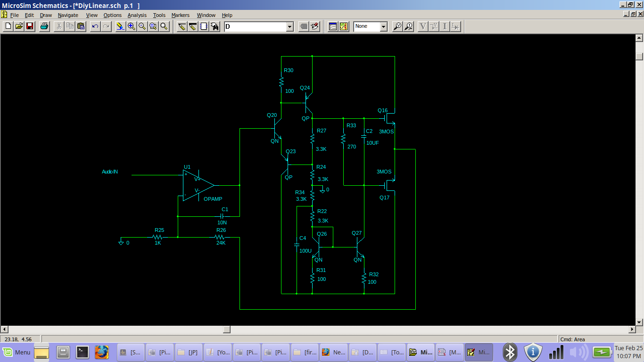Click the Edit Symbol icon
644x362 pixels.
315,26
